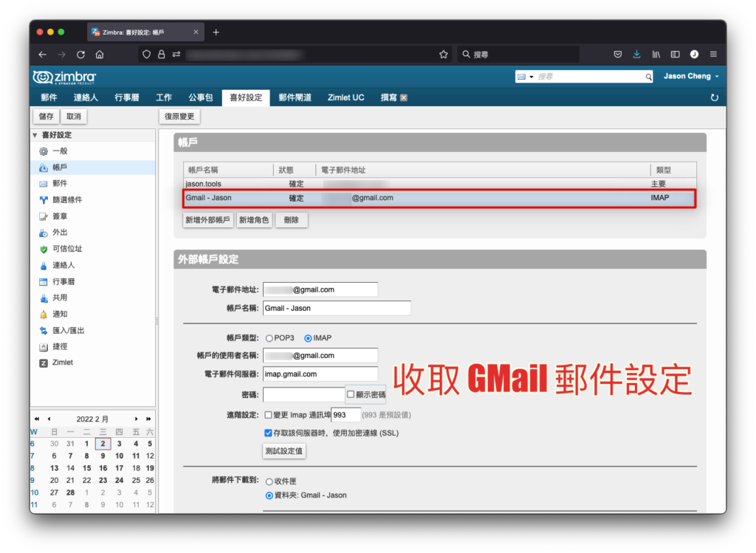Click the 取消 cancel button
The height and width of the screenshot is (553, 756).
73,116
